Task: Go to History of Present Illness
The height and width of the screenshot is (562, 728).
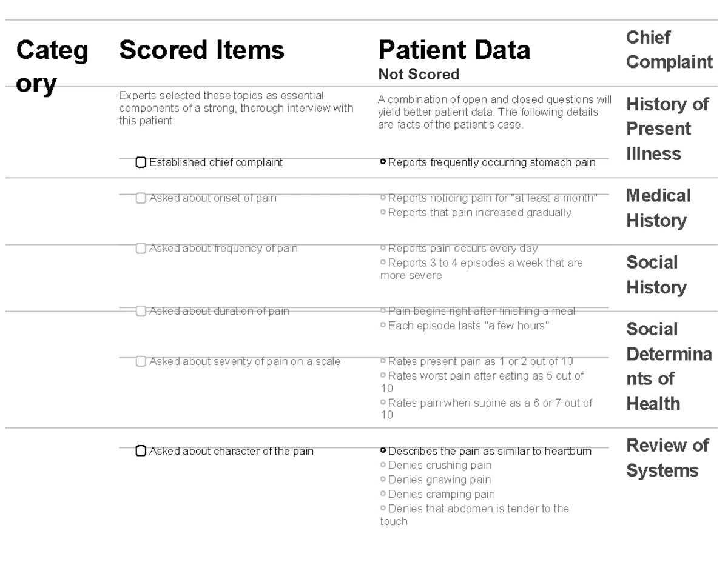Action: (x=667, y=129)
